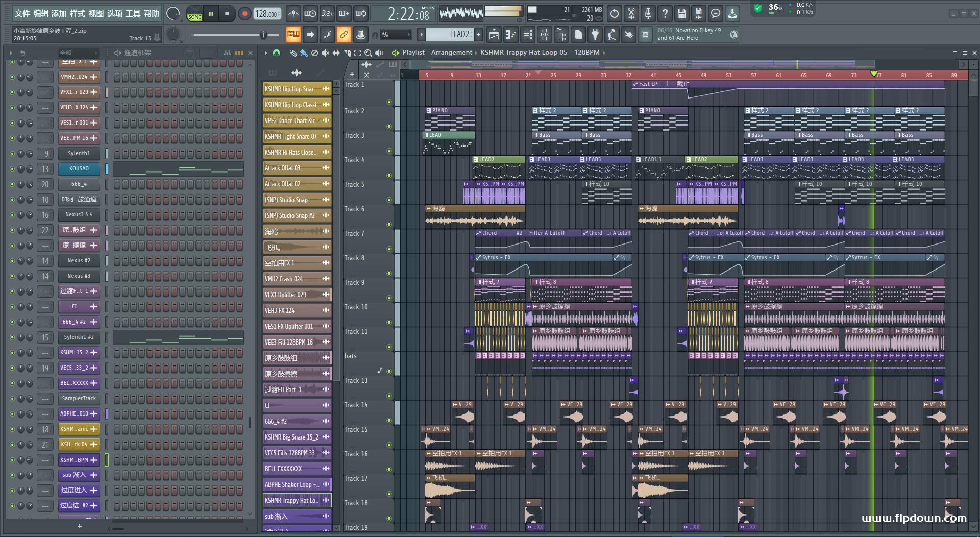Open the Channel rack view icon
This screenshot has height=537, width=980.
[528, 35]
